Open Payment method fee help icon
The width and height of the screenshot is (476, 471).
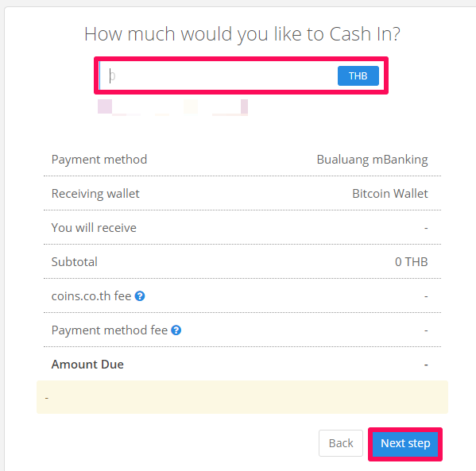click(176, 330)
